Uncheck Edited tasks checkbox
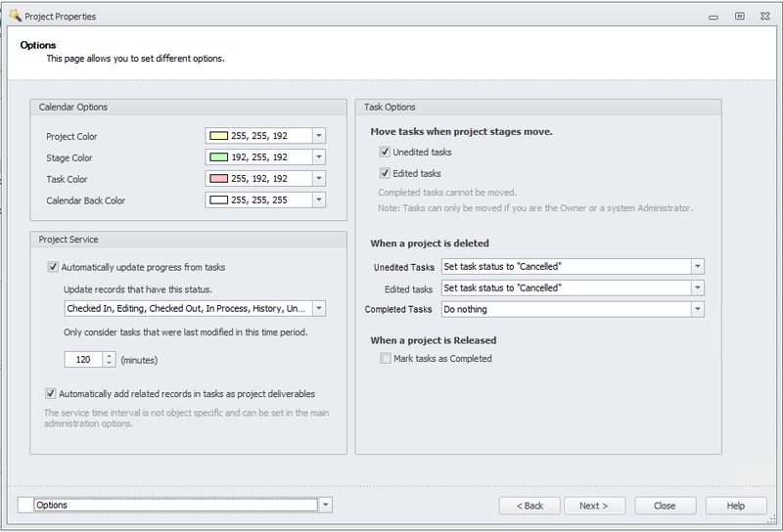783x532 pixels. click(385, 173)
